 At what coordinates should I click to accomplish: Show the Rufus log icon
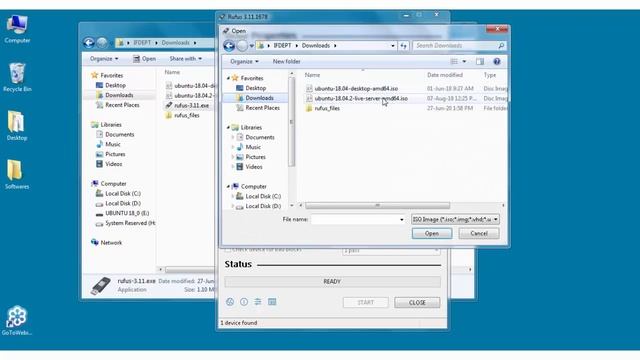272,302
